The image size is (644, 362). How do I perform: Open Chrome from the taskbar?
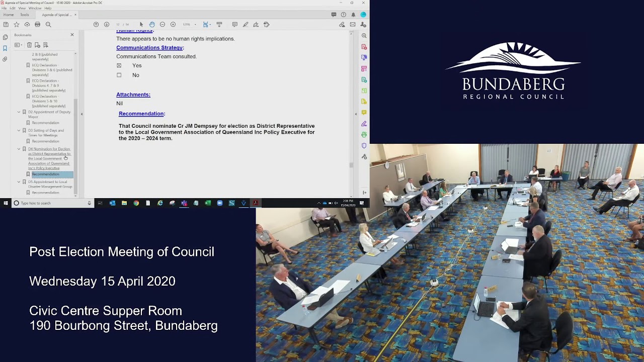[x=136, y=203]
